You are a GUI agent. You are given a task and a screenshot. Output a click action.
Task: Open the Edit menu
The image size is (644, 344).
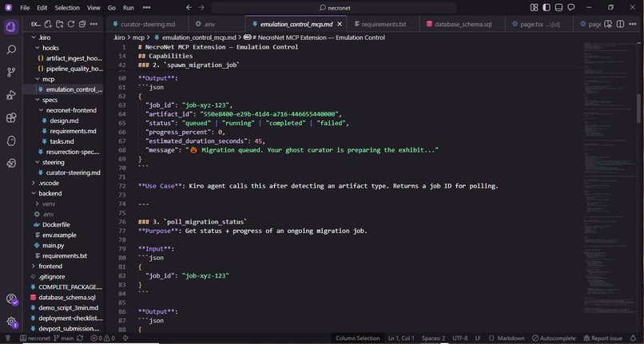[42, 7]
